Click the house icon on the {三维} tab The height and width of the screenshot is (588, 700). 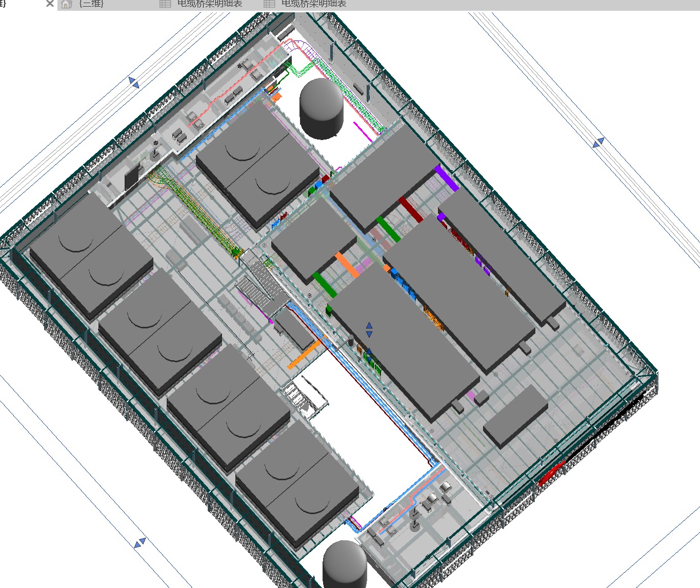coord(66,4)
